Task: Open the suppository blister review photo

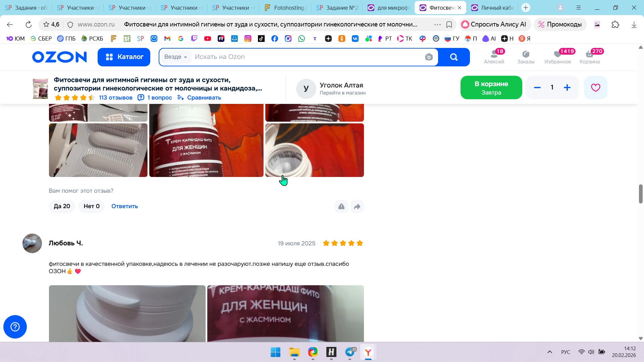Action: click(98, 150)
